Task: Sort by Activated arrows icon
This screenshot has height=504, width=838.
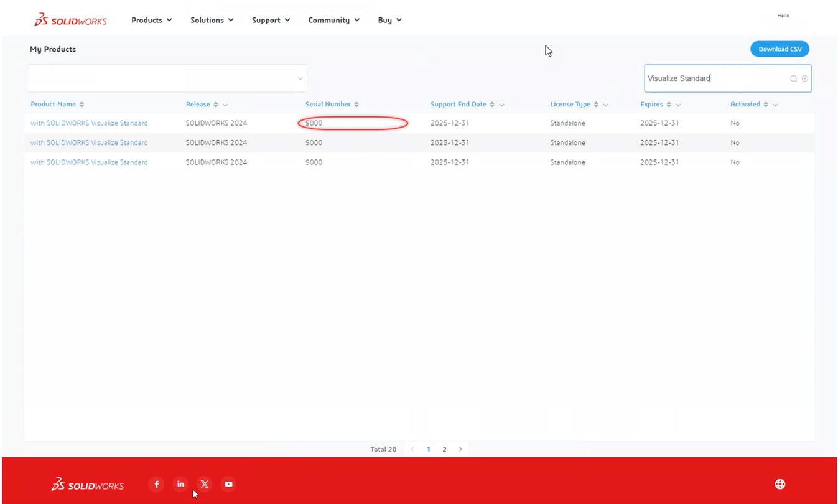Action: (766, 105)
